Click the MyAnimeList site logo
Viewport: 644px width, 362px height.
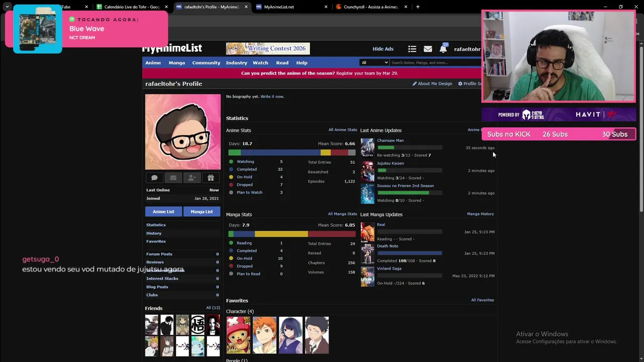pyautogui.click(x=172, y=48)
